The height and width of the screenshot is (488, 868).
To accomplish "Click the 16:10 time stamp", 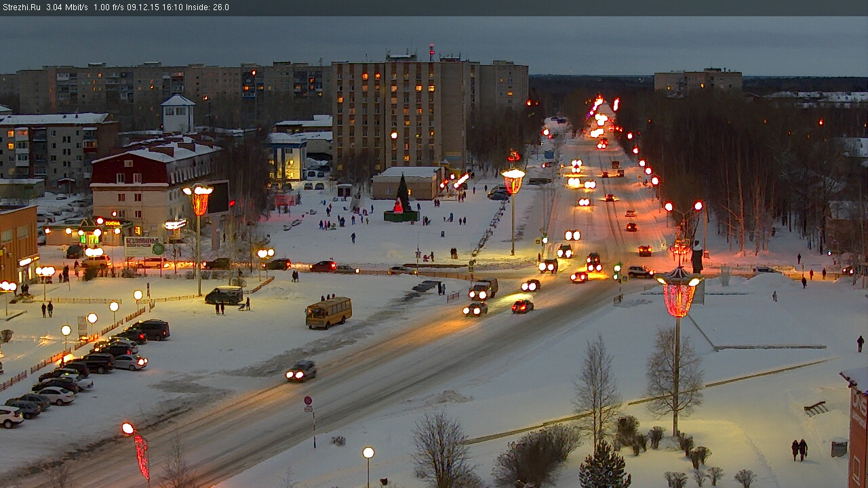I will click(173, 7).
